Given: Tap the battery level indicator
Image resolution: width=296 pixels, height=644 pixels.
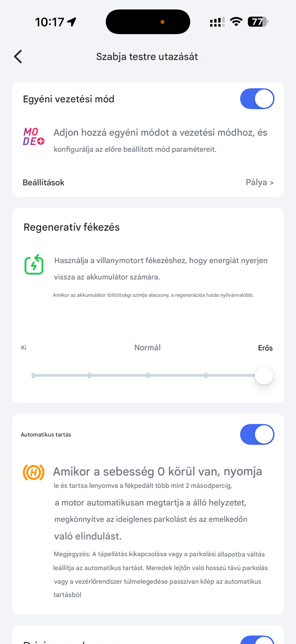Looking at the screenshot, I should (x=258, y=22).
